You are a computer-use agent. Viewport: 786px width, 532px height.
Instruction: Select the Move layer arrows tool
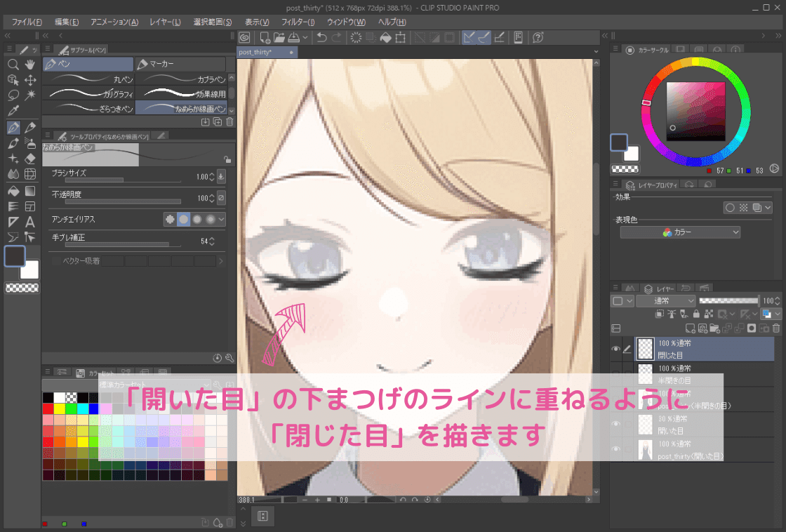click(x=30, y=80)
